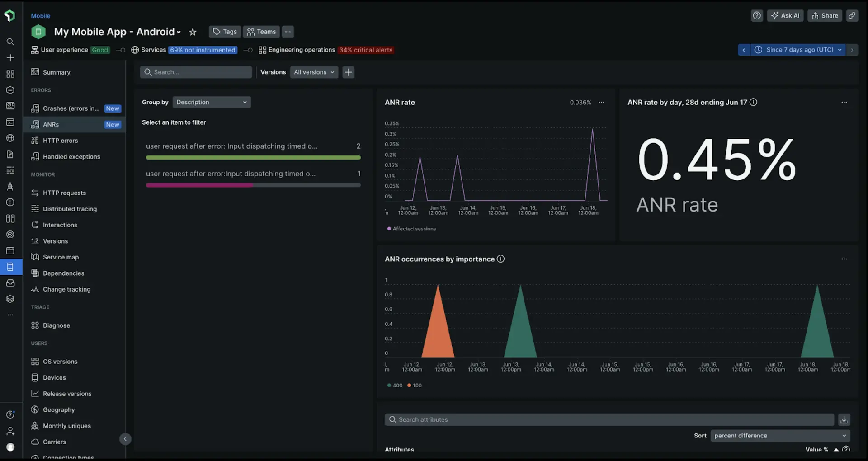Go to next time range arrow
868x461 pixels.
coord(852,50)
